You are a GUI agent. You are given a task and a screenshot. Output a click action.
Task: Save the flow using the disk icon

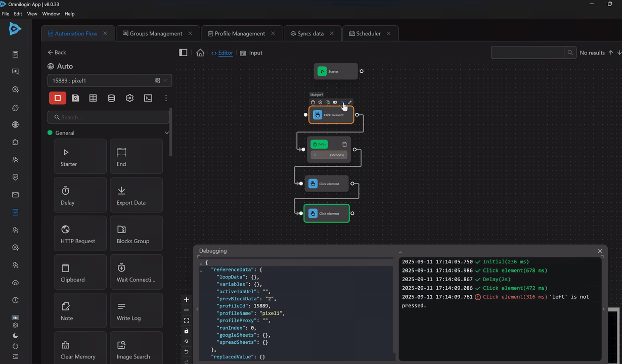point(75,98)
